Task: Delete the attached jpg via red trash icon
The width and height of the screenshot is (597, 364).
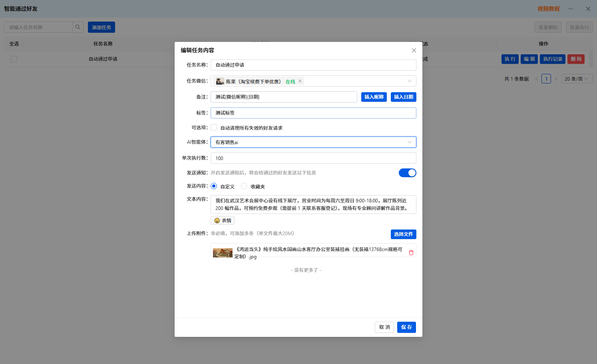Action: tap(411, 252)
